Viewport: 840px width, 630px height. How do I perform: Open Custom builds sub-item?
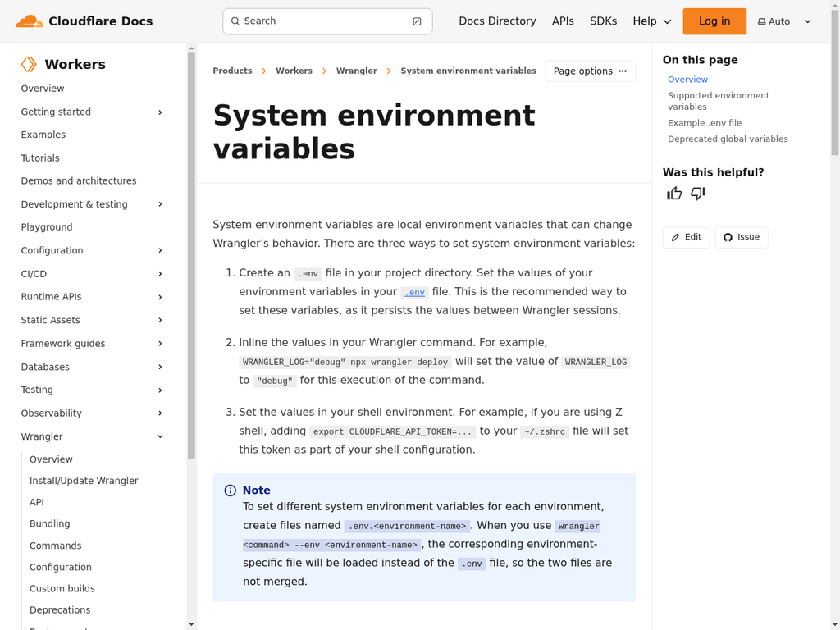tap(62, 588)
